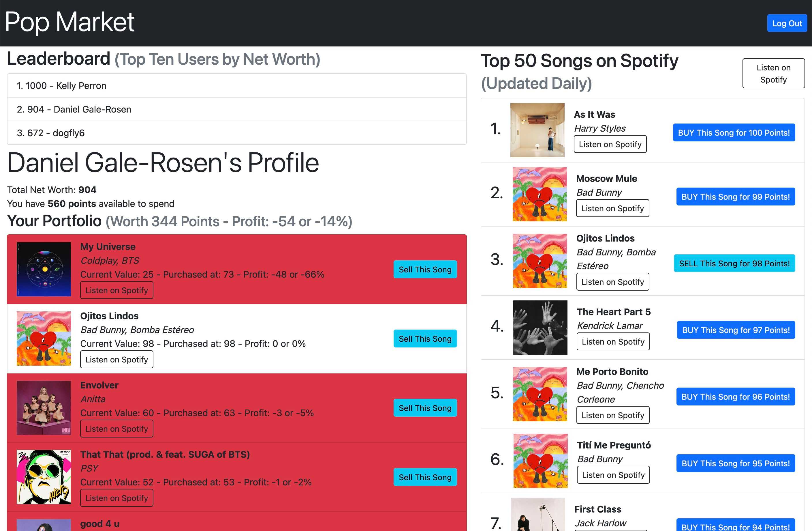Buy Moscow Mule for 99 points
The width and height of the screenshot is (812, 531).
pyautogui.click(x=735, y=197)
